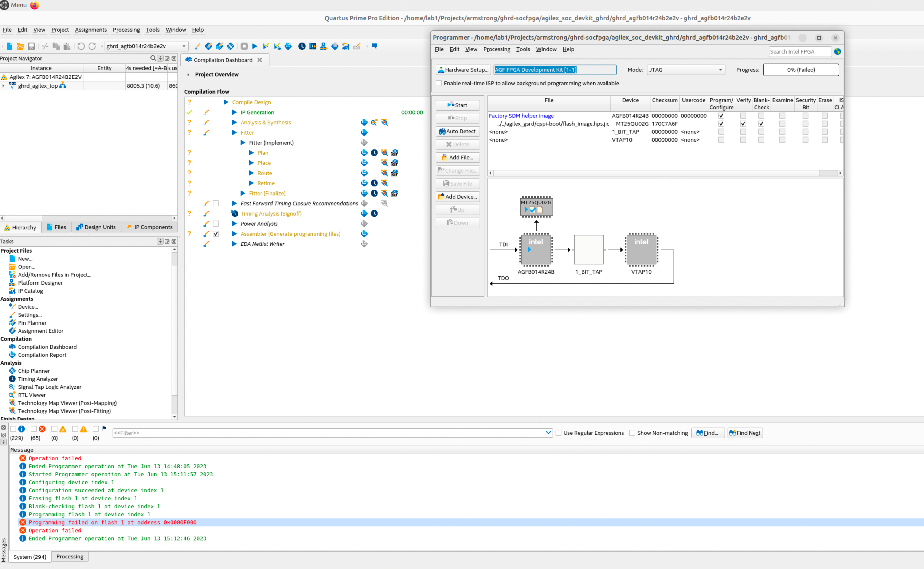Enable Use Regular Expressions checkbox
Image resolution: width=924 pixels, height=569 pixels.
coord(559,433)
